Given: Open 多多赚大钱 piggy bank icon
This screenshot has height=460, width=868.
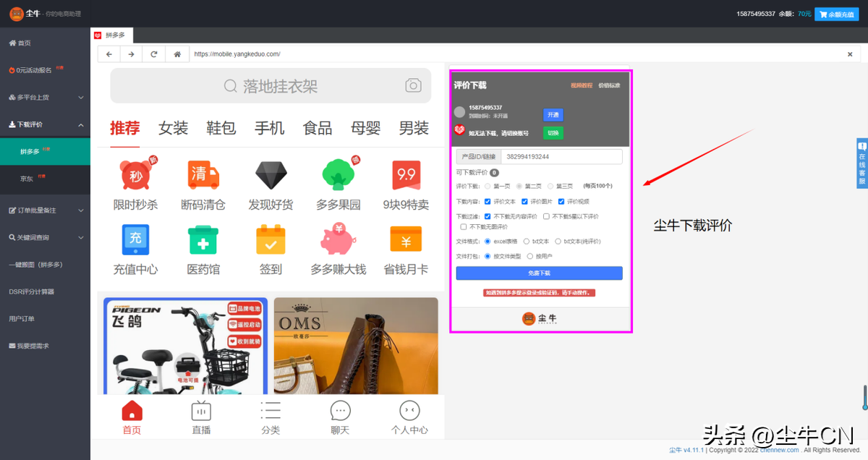Looking at the screenshot, I should 338,239.
